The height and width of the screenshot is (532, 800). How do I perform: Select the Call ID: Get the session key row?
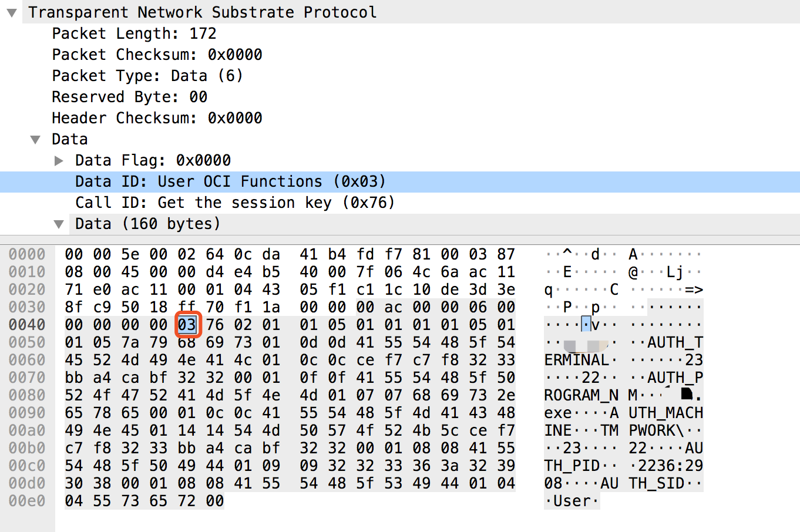point(234,203)
